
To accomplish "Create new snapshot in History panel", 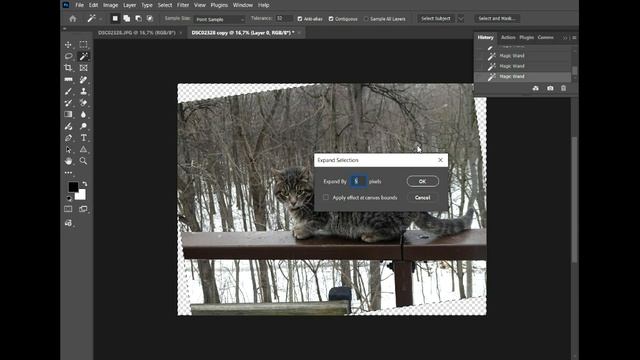I will 550,88.
